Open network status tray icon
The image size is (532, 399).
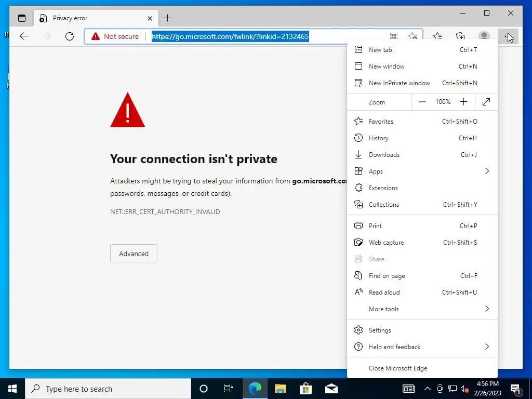click(453, 389)
